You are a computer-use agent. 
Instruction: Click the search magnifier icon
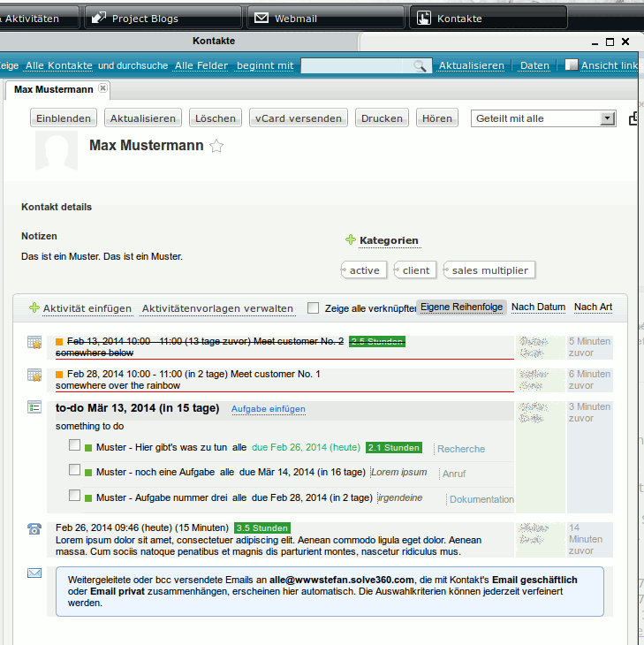pos(420,65)
